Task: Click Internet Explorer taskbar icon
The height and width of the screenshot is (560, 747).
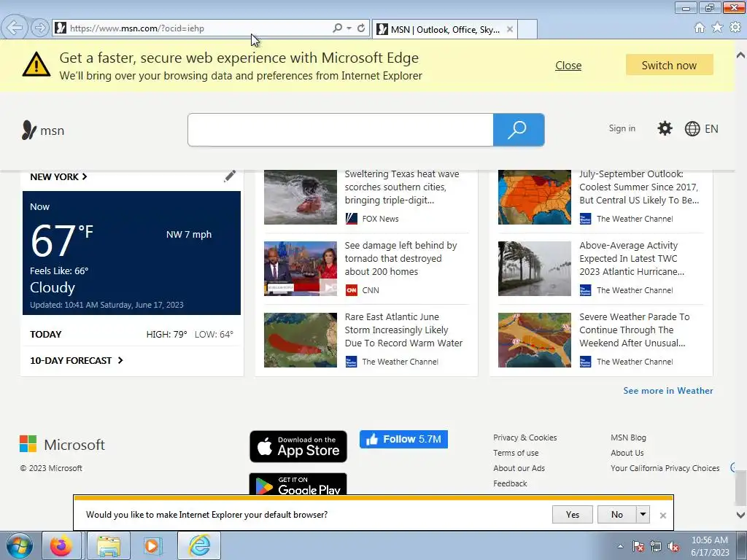Action: coord(200,545)
